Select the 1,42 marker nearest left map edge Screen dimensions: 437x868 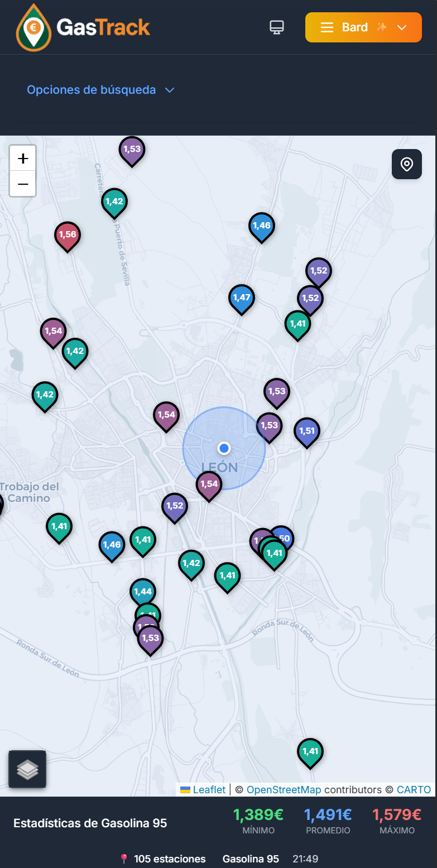[x=45, y=396]
